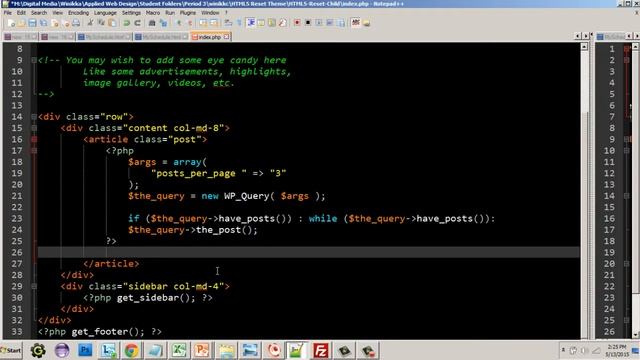The image size is (640, 360).
Task: Paste using the clipboard toolbar icon
Action: click(x=111, y=23)
